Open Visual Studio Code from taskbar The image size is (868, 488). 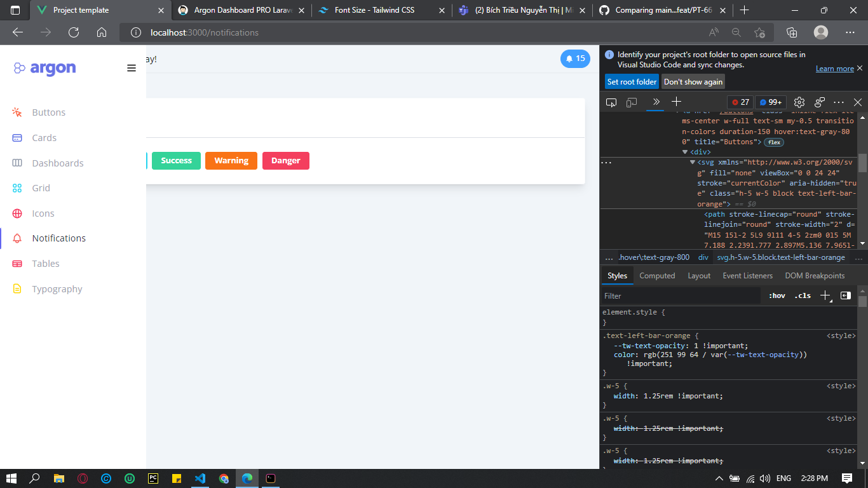pyautogui.click(x=200, y=478)
